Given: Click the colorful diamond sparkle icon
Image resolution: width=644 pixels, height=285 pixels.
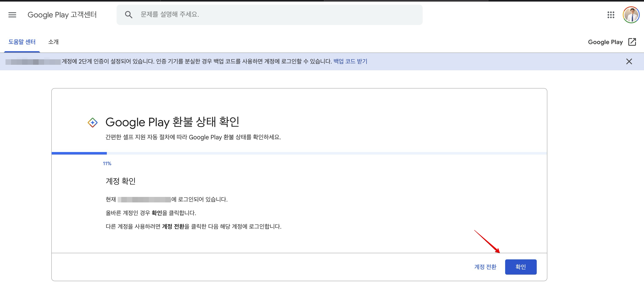Looking at the screenshot, I should point(92,123).
